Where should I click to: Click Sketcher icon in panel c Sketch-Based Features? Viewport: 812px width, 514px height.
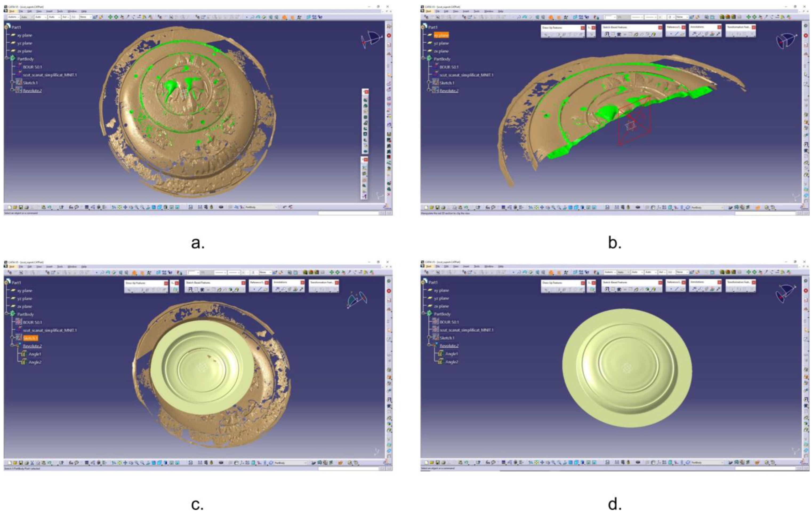[190, 290]
